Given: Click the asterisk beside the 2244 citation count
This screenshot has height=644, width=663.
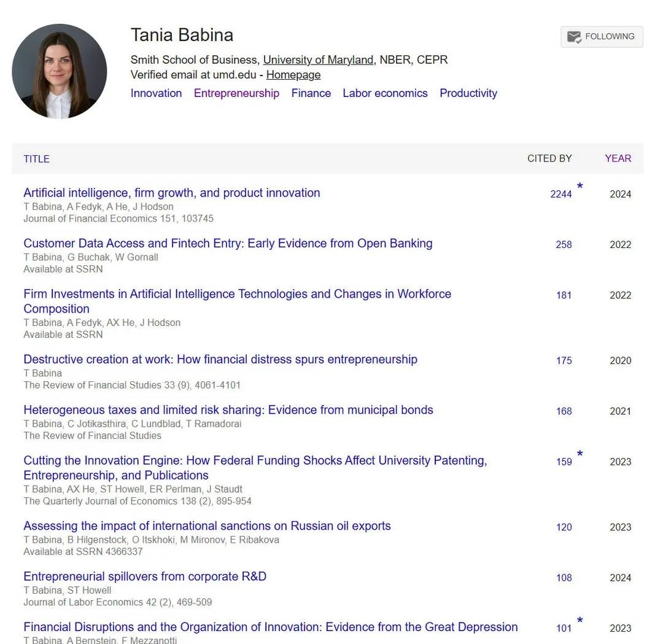Looking at the screenshot, I should 580,186.
